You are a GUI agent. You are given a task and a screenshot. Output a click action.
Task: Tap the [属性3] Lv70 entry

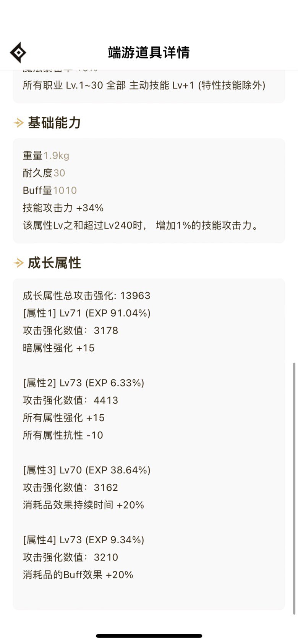click(x=86, y=470)
